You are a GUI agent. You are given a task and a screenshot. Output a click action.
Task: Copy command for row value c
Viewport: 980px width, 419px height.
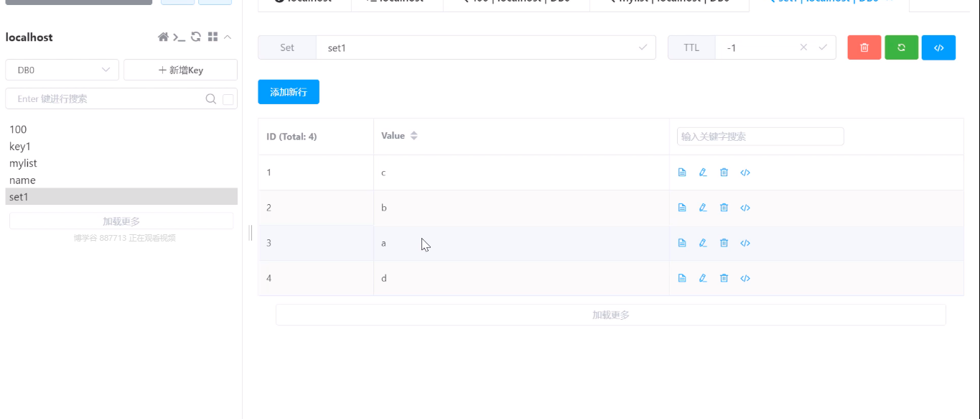click(x=745, y=172)
